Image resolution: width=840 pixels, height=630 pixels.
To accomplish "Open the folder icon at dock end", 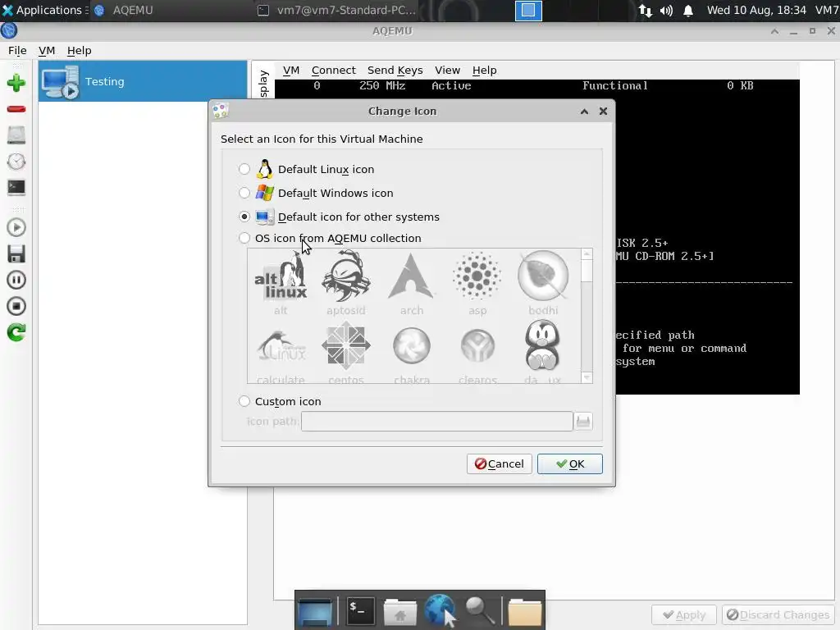I will tap(524, 611).
